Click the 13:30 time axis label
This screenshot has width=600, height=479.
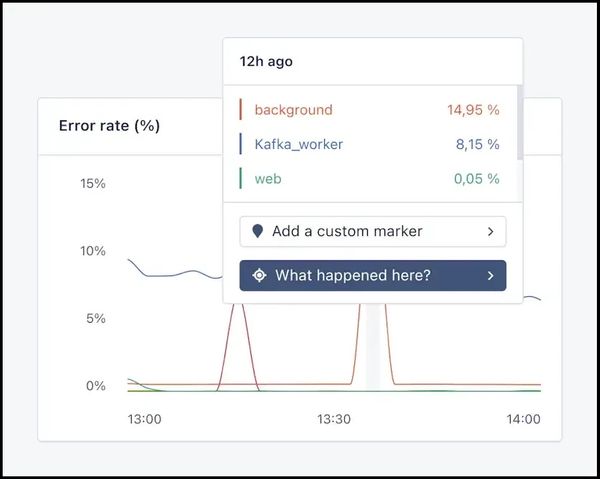pyautogui.click(x=334, y=419)
